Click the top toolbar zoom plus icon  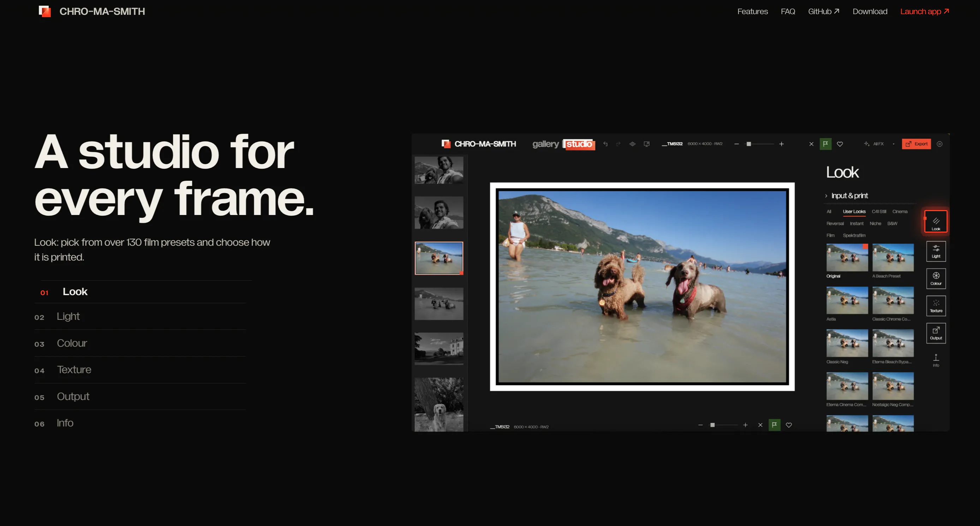click(781, 144)
